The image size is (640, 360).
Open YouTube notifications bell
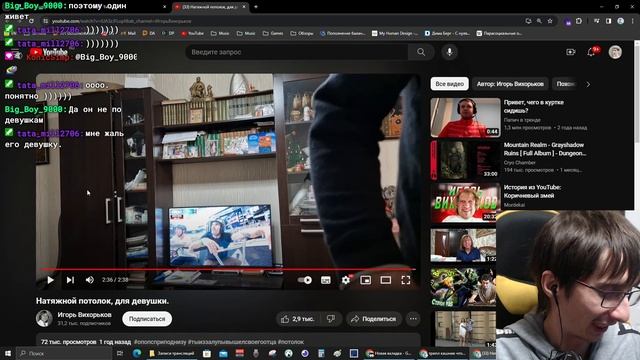click(591, 52)
